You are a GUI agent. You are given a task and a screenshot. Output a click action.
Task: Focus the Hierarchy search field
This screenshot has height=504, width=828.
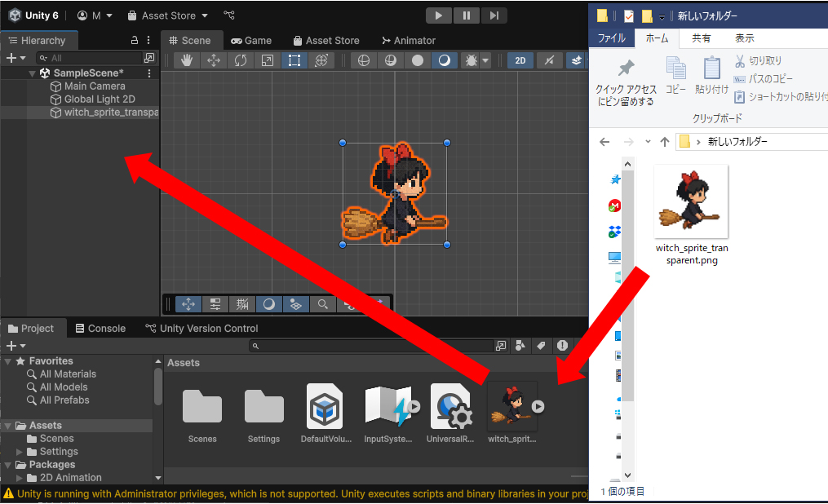[89, 58]
